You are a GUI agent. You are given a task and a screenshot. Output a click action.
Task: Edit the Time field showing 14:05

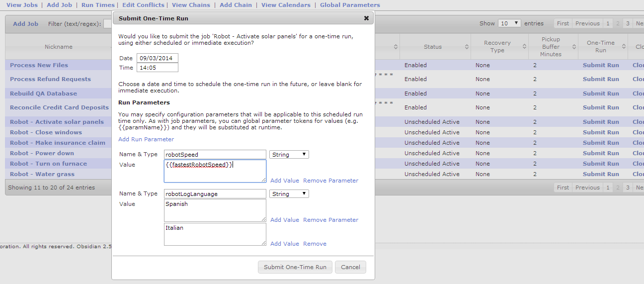(x=157, y=68)
